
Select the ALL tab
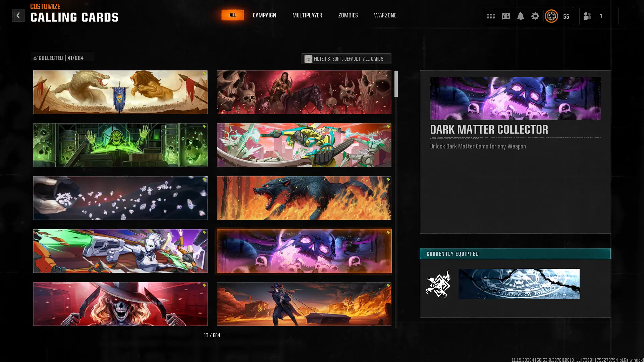coord(232,15)
